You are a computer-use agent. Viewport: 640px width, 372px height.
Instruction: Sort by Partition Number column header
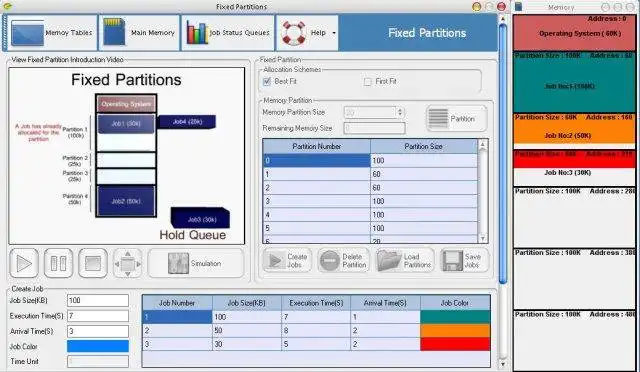[317, 146]
